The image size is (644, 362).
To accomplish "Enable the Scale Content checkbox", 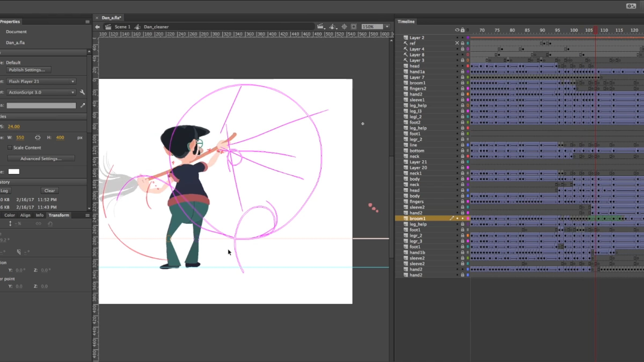I will pos(10,148).
